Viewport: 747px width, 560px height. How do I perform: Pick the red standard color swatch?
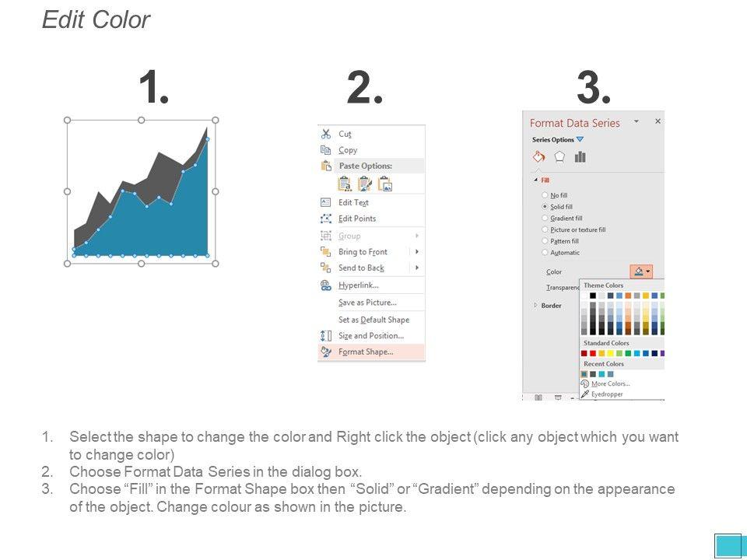click(594, 353)
